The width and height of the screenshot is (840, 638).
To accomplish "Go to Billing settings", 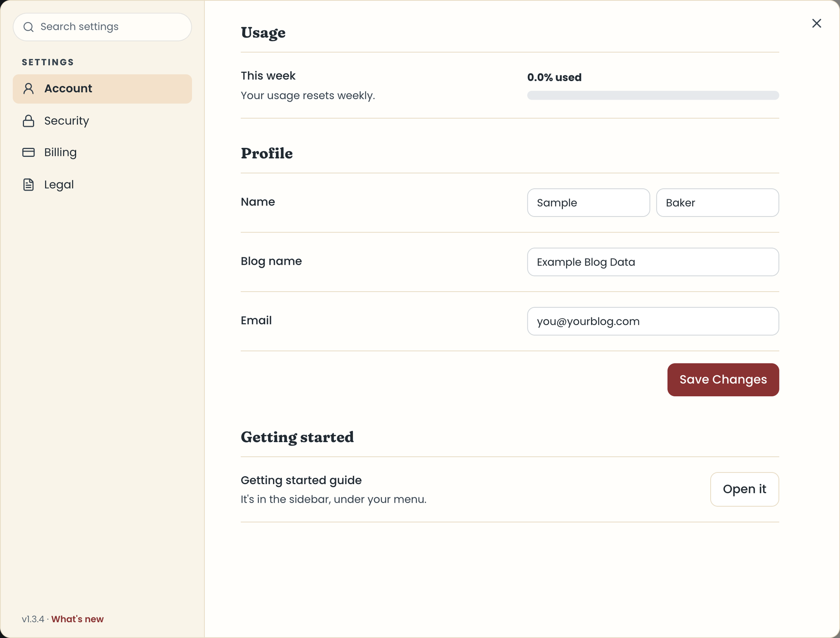I will pyautogui.click(x=102, y=153).
